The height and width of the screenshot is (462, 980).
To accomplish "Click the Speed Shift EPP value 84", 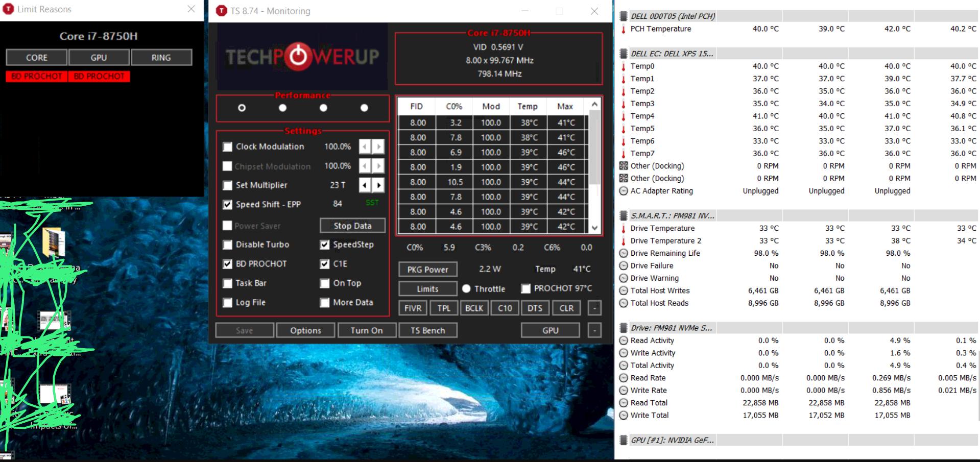I will 338,204.
